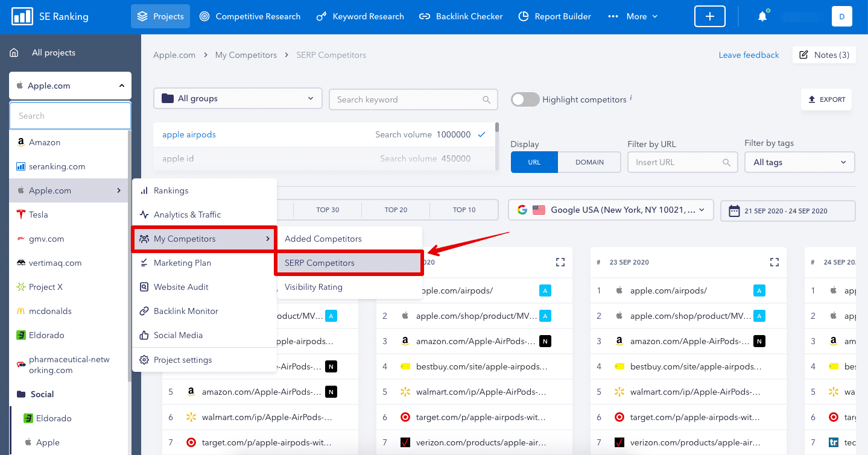Image resolution: width=868 pixels, height=455 pixels.
Task: Open the Google USA search engine dropdown
Action: point(611,210)
